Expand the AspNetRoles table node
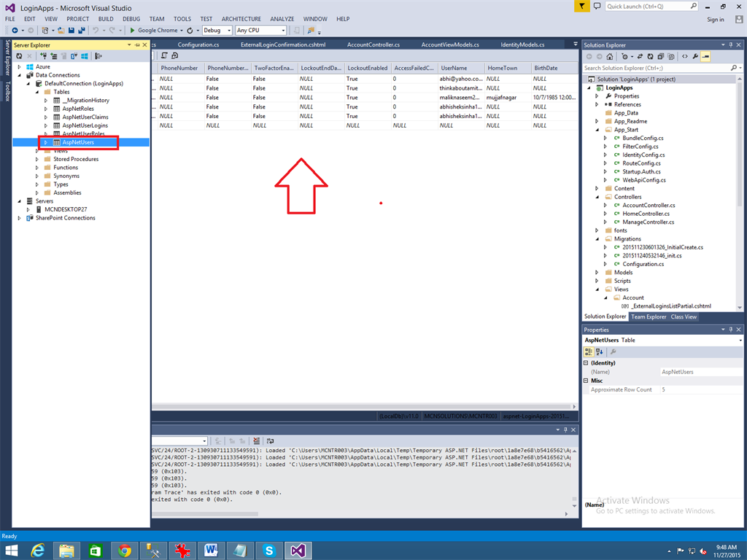The width and height of the screenshot is (747, 560). 46,109
